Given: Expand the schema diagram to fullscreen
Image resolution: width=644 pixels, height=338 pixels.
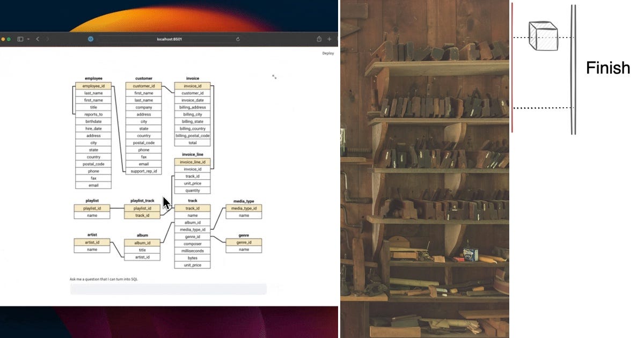Looking at the screenshot, I should tap(274, 77).
